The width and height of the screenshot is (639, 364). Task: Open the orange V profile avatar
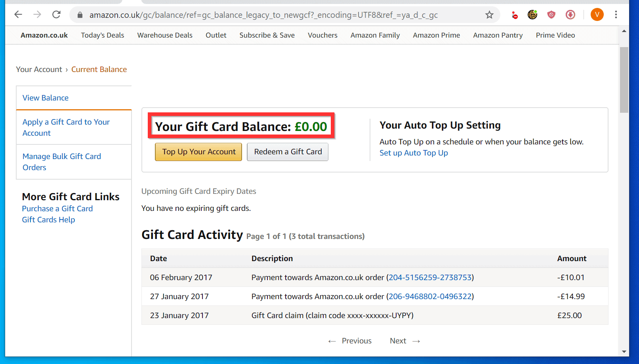[597, 15]
